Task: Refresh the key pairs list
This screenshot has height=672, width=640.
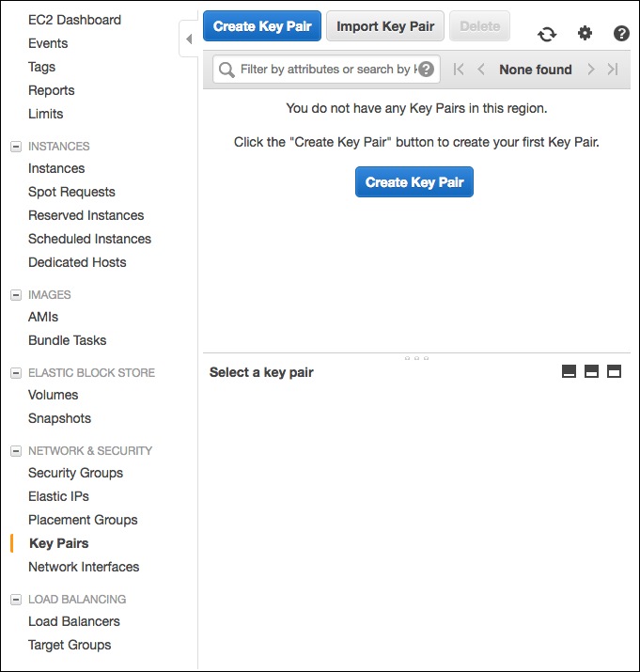Action: point(547,34)
